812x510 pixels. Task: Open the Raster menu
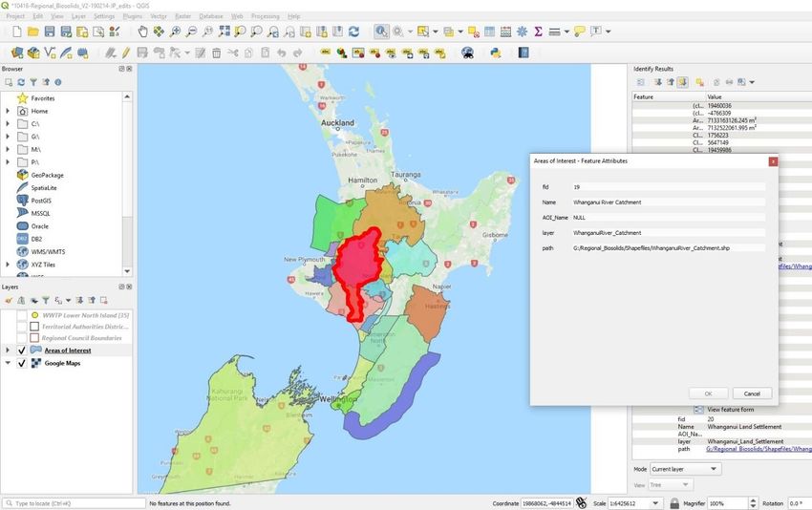click(x=182, y=16)
